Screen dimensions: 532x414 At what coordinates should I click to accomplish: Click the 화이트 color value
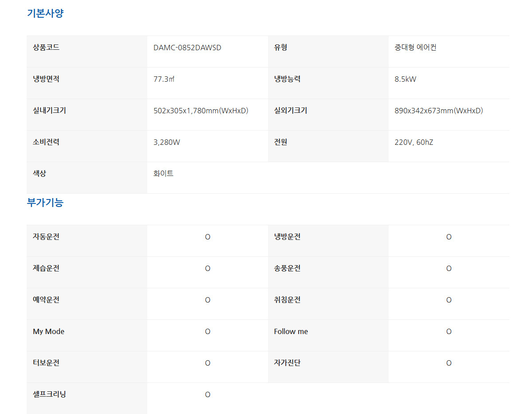(163, 174)
